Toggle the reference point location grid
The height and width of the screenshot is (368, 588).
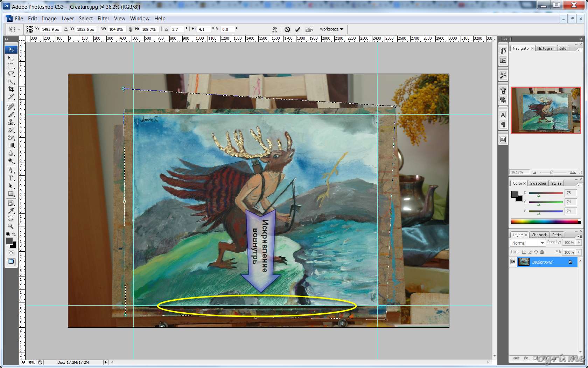point(30,29)
